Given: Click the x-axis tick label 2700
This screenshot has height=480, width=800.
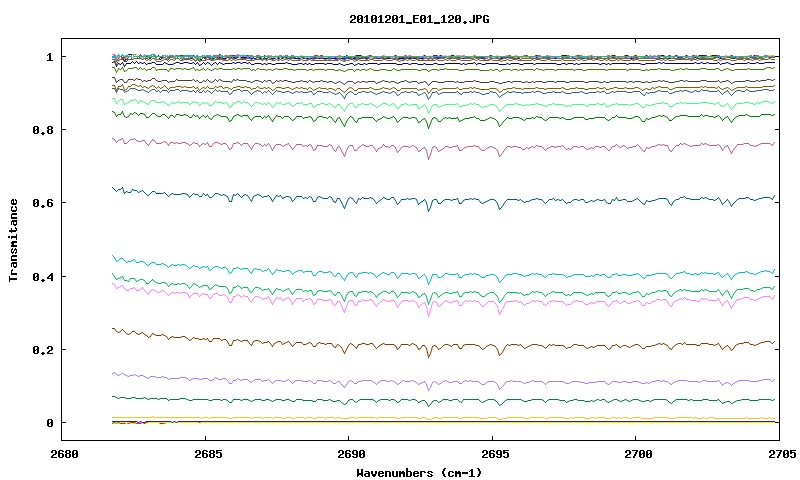Looking at the screenshot, I should 638,454.
